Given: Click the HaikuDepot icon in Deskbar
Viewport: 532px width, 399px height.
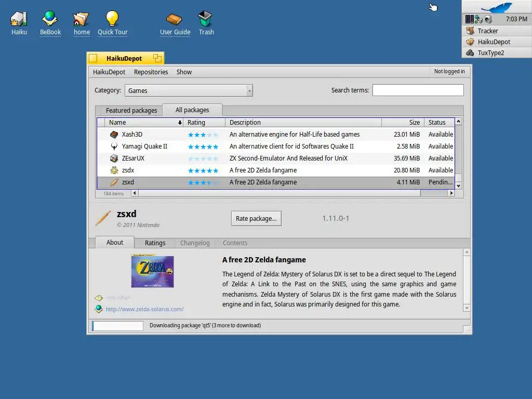Looking at the screenshot, I should [470, 42].
